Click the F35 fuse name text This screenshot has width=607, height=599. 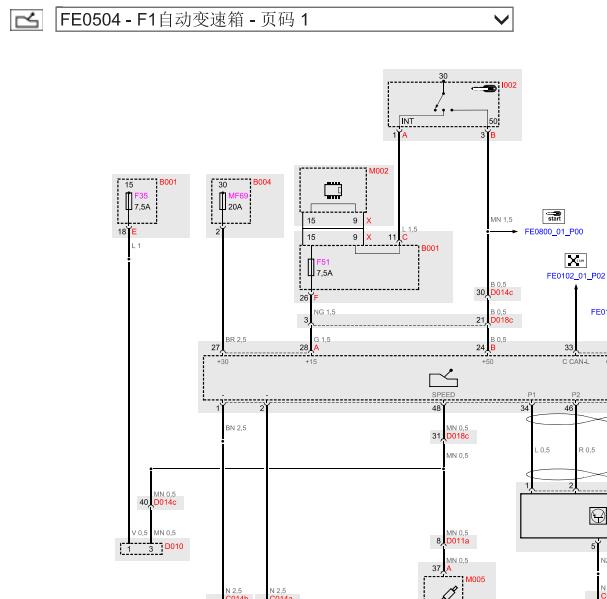(141, 196)
